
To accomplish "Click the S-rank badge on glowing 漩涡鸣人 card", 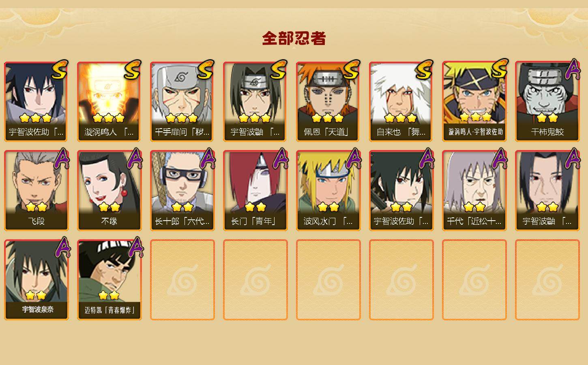I will point(133,70).
